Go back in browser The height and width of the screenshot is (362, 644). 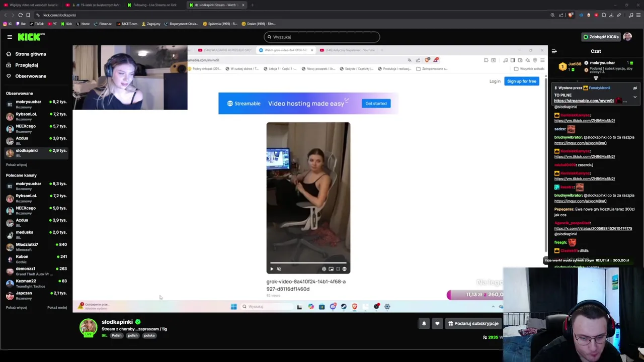(x=6, y=15)
